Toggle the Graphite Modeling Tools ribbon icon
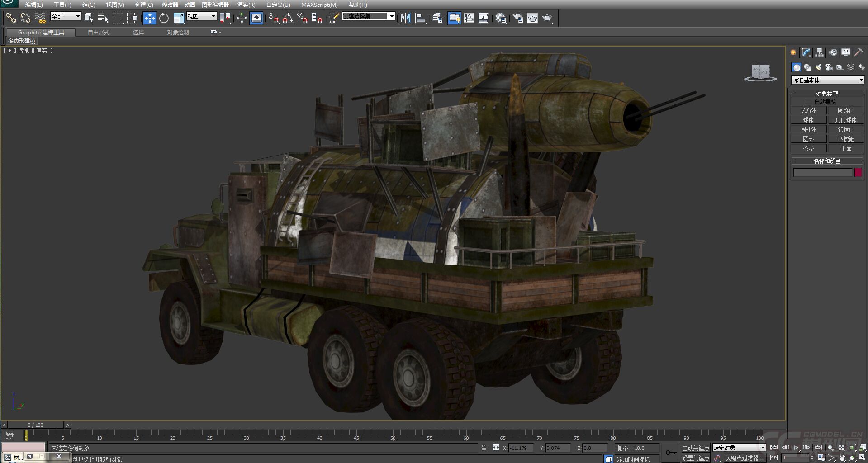 tap(454, 18)
